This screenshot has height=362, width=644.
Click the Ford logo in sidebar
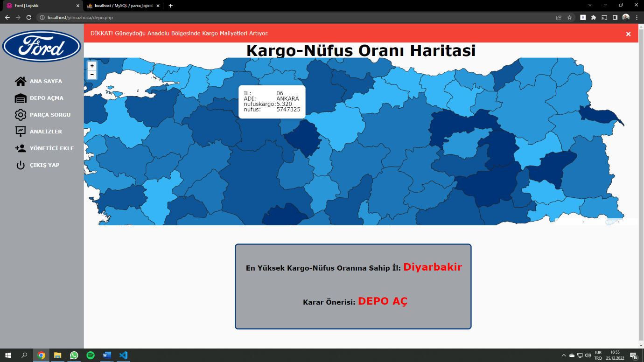[x=42, y=47]
